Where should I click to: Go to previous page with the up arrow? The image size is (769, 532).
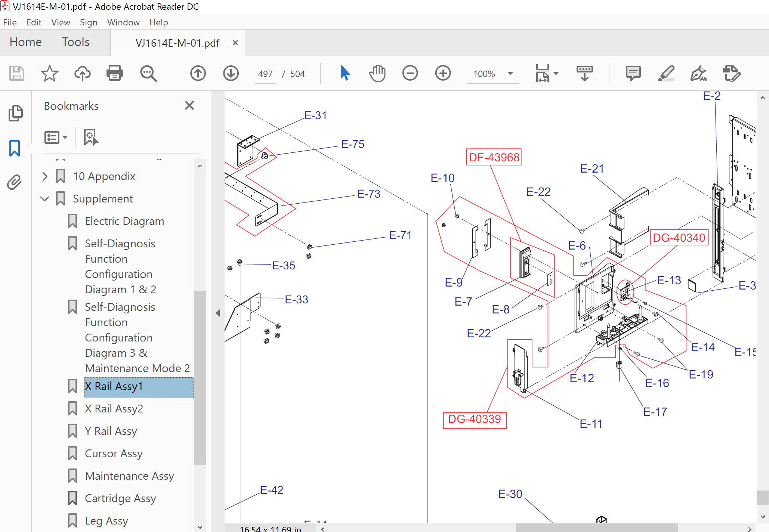[x=198, y=73]
